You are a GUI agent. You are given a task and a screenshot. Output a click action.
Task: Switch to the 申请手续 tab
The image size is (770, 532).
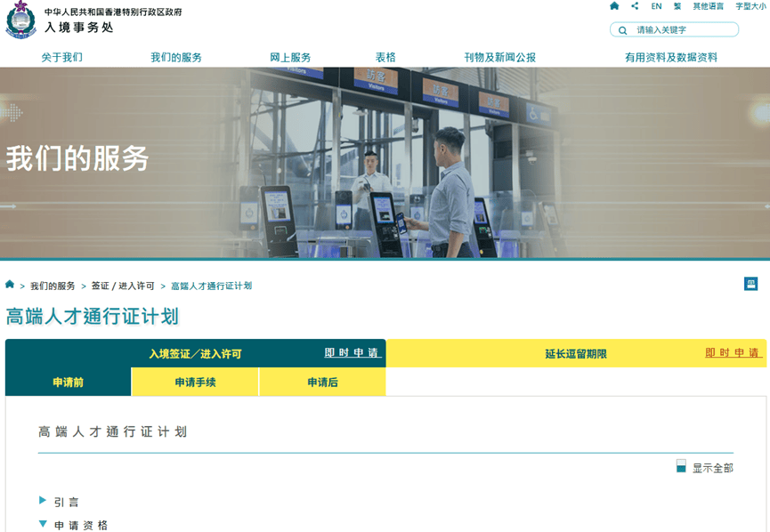click(195, 383)
